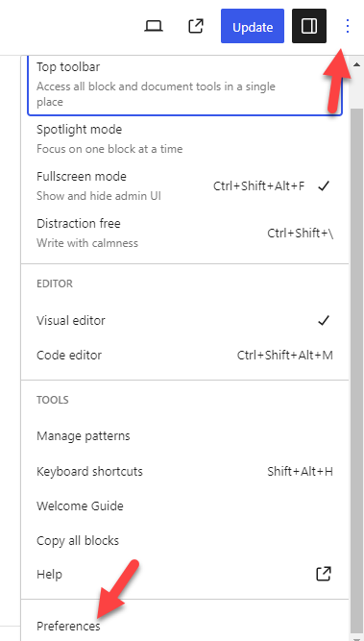This screenshot has width=364, height=641.
Task: Select Visual editor
Action: point(184,321)
